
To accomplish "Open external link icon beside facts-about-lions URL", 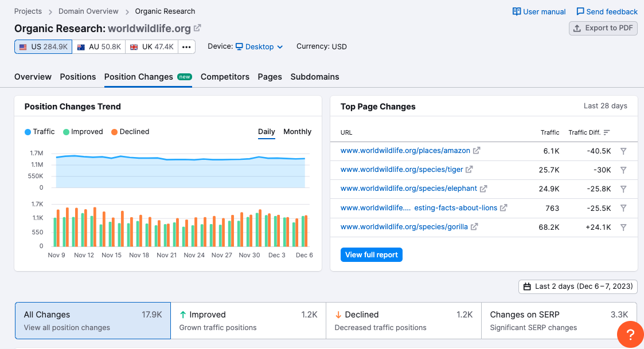I will tap(504, 208).
